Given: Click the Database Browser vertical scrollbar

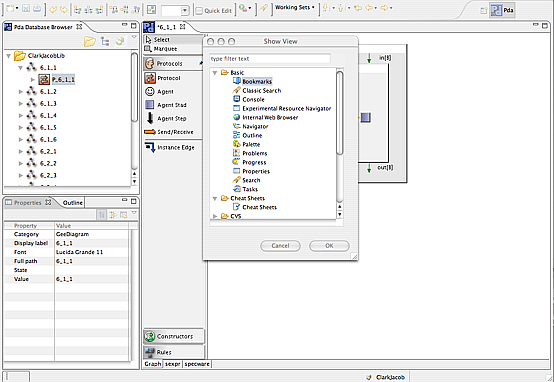Looking at the screenshot, I should pos(134,87).
